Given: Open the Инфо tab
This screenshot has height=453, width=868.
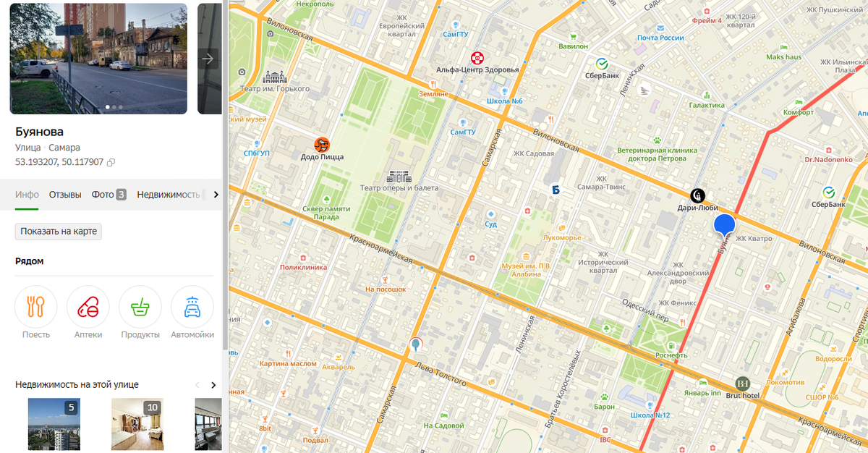Looking at the screenshot, I should coord(27,195).
